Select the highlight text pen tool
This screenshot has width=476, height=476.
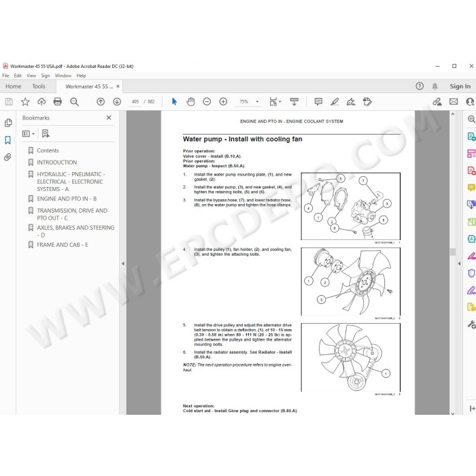[x=335, y=102]
